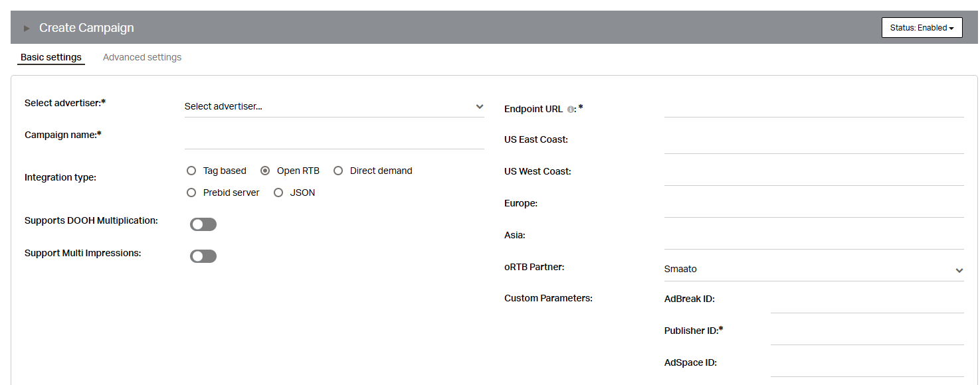Click the Endpoint URL info icon
980x385 pixels.
click(x=571, y=110)
